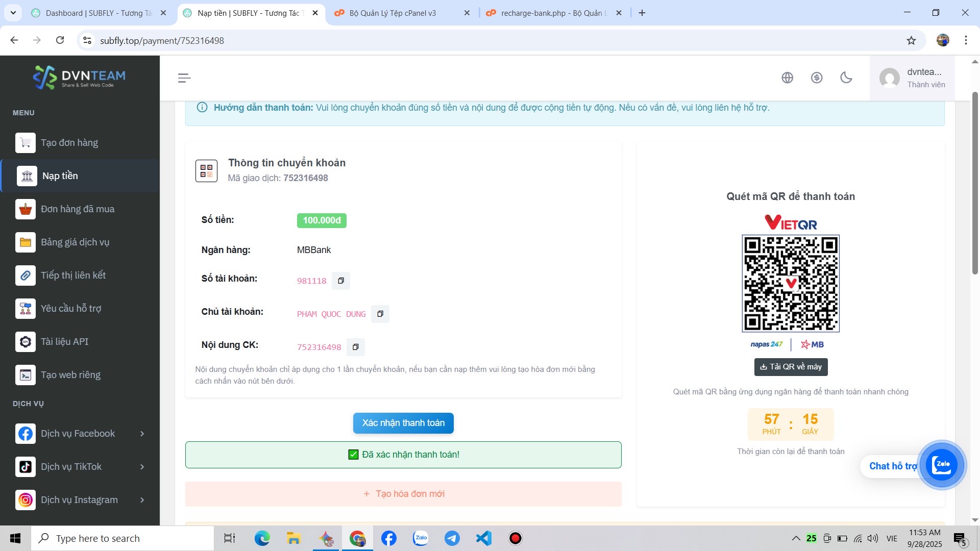Open the Chrome profile avatar

[943, 40]
